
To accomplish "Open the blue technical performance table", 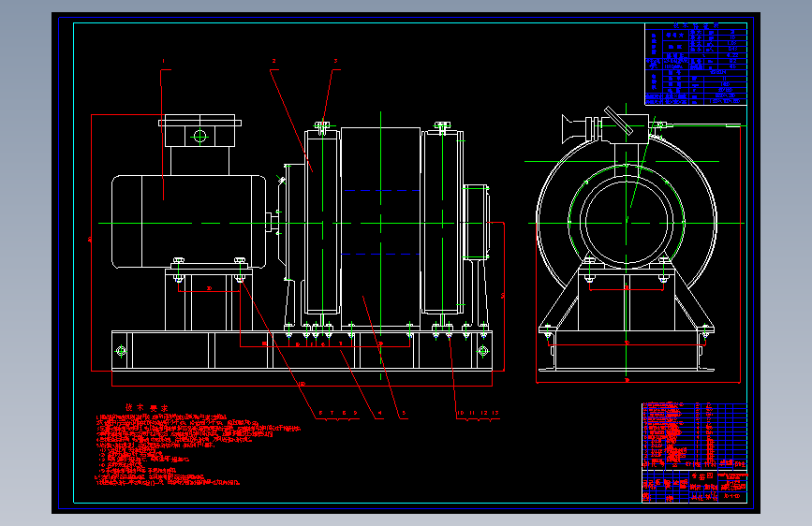I will (x=696, y=65).
